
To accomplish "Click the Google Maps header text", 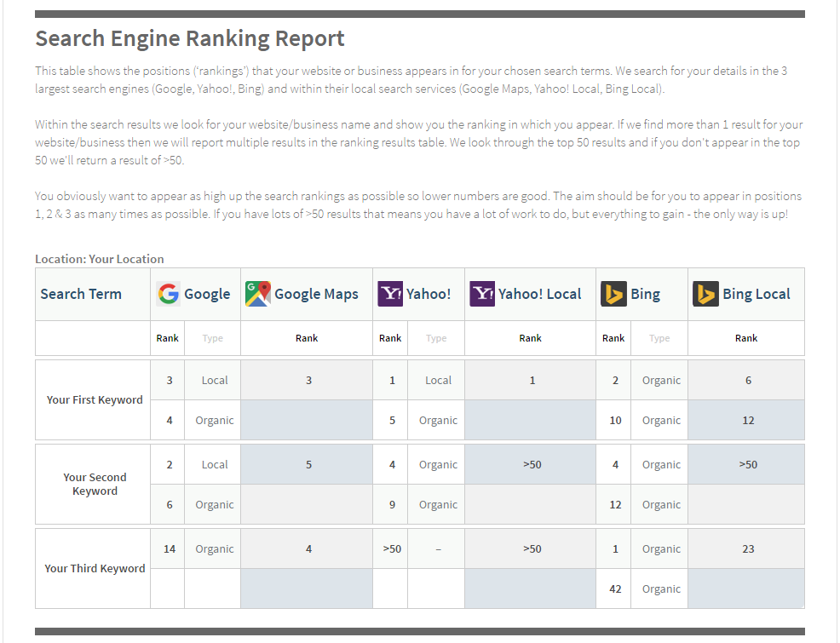I will coord(316,294).
